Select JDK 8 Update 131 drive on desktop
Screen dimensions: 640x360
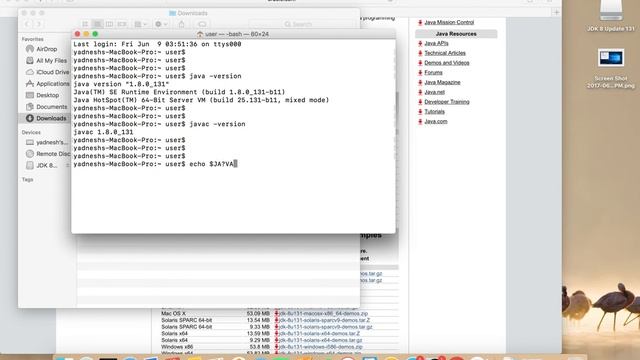coord(611,16)
